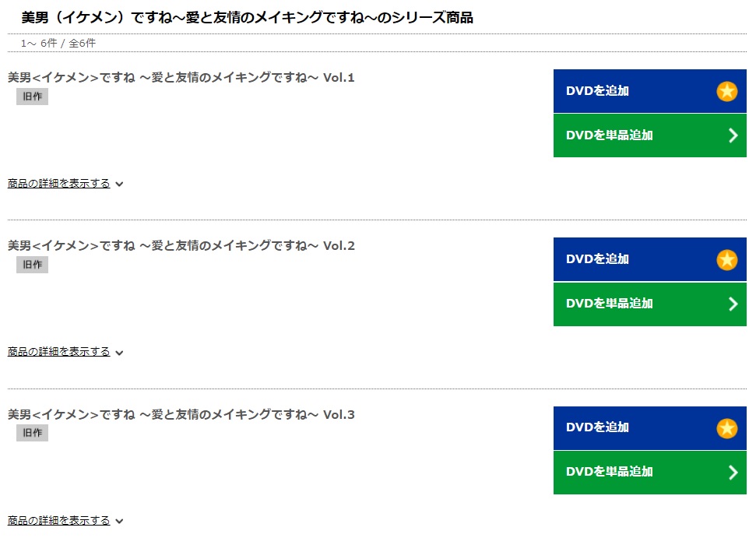Open the Vol.1 product title link

click(x=181, y=77)
